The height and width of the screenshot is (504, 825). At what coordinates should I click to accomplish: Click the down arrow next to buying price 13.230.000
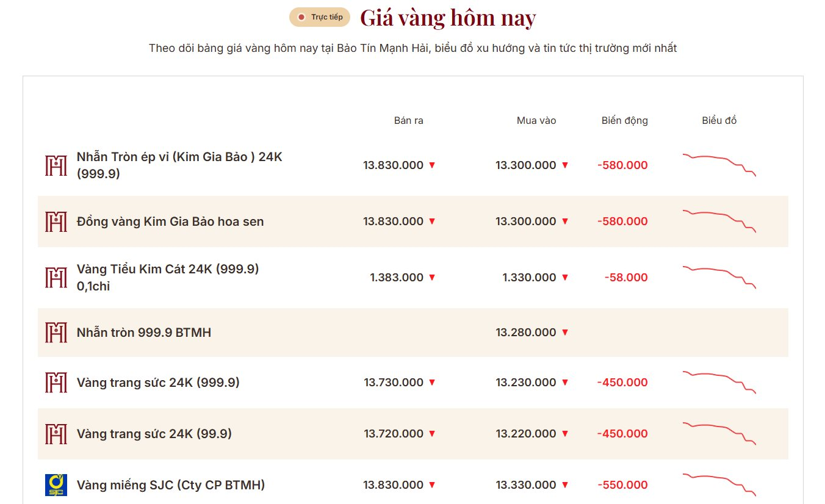565,383
